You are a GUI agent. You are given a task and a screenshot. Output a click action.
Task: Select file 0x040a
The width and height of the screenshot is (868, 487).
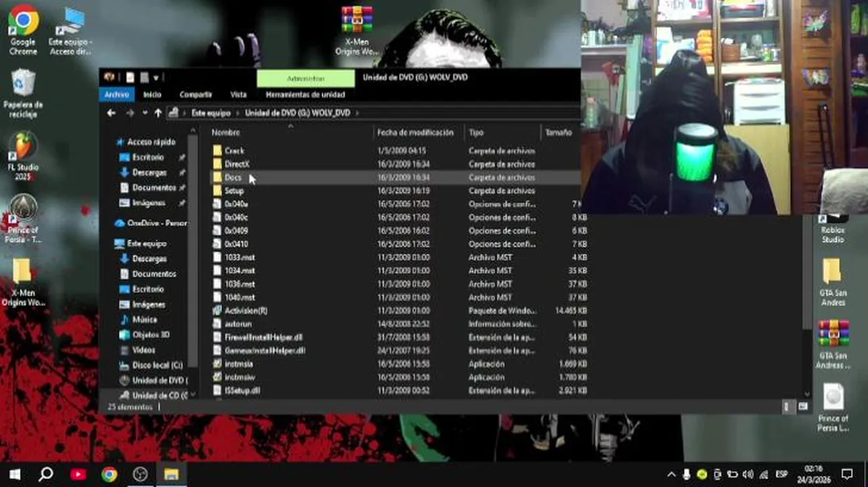[236, 204]
